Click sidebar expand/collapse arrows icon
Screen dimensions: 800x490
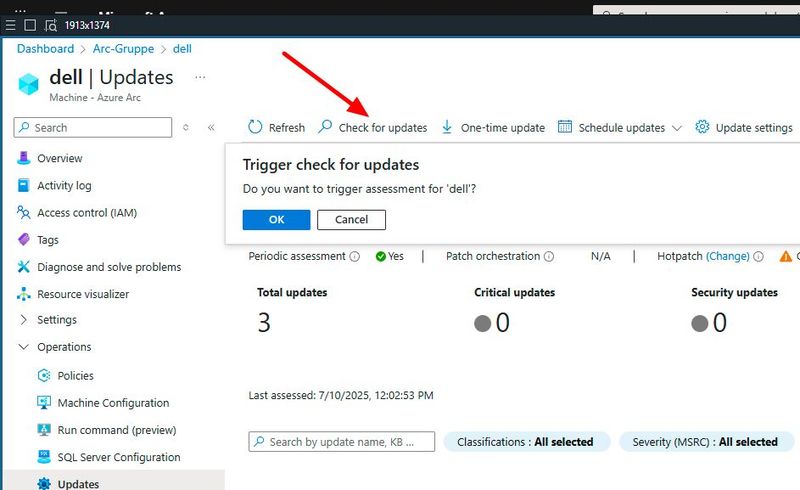tap(186, 128)
